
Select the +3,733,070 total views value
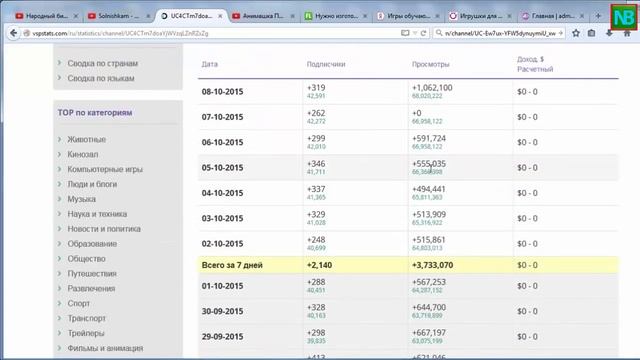point(432,265)
